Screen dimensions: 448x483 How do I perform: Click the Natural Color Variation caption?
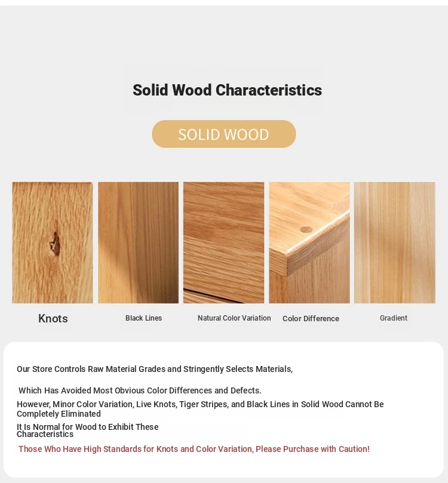(234, 318)
